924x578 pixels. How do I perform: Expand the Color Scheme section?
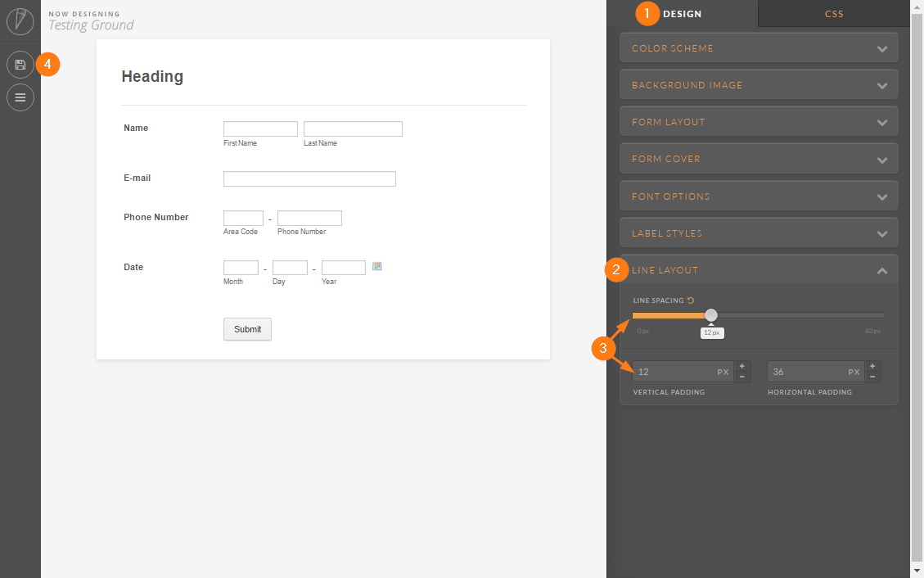pos(759,48)
